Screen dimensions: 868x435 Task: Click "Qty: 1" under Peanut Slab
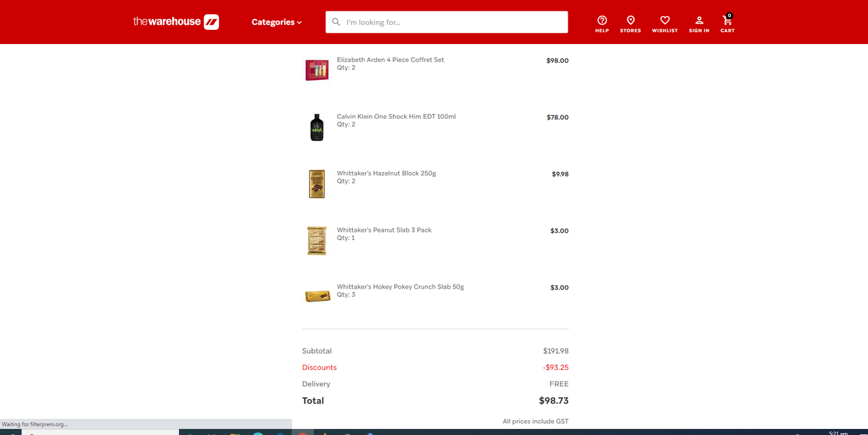point(346,238)
